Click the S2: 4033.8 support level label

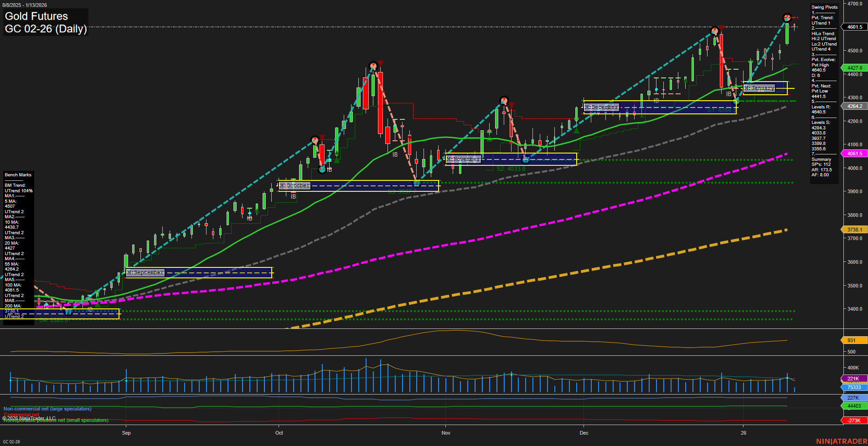tap(511, 168)
